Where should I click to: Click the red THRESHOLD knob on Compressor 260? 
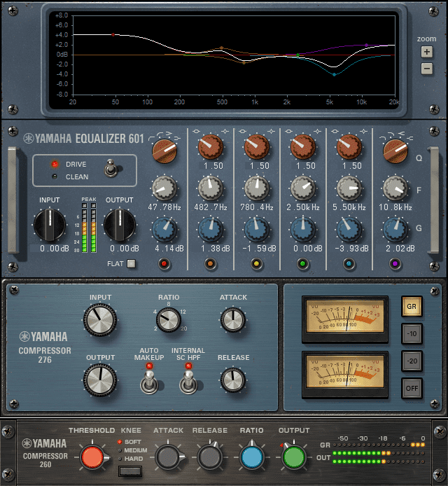click(92, 457)
